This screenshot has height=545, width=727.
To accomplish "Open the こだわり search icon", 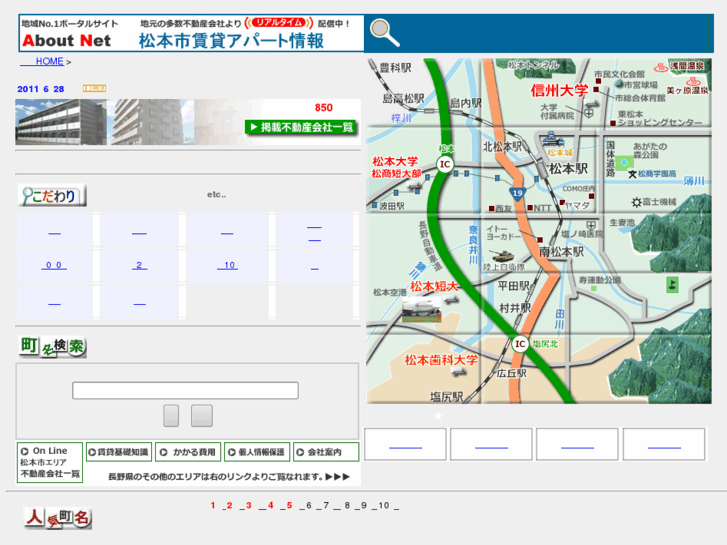I will tap(52, 195).
